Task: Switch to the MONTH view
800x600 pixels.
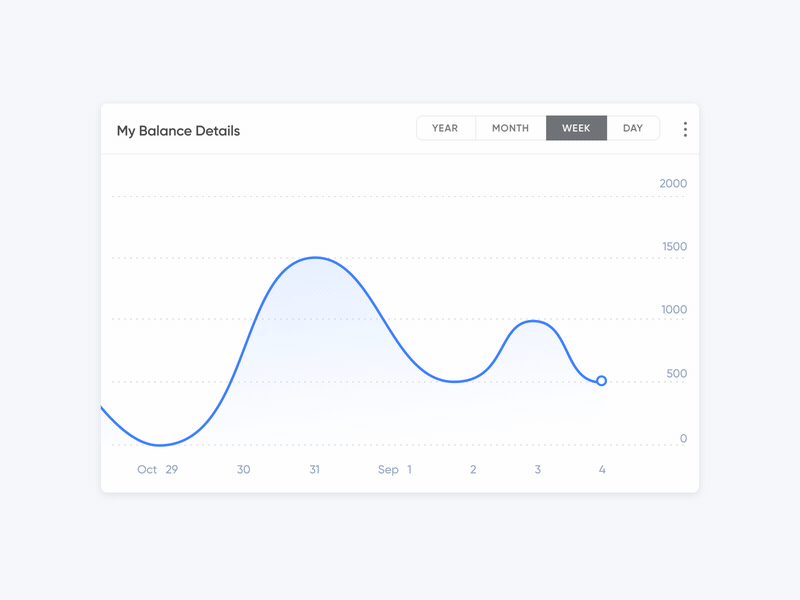Action: click(510, 128)
